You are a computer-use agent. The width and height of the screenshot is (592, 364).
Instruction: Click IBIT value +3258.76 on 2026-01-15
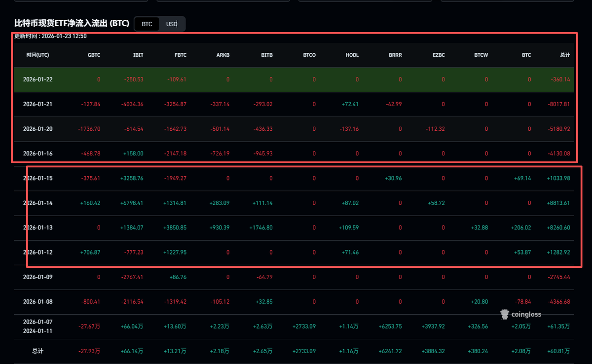(x=131, y=178)
